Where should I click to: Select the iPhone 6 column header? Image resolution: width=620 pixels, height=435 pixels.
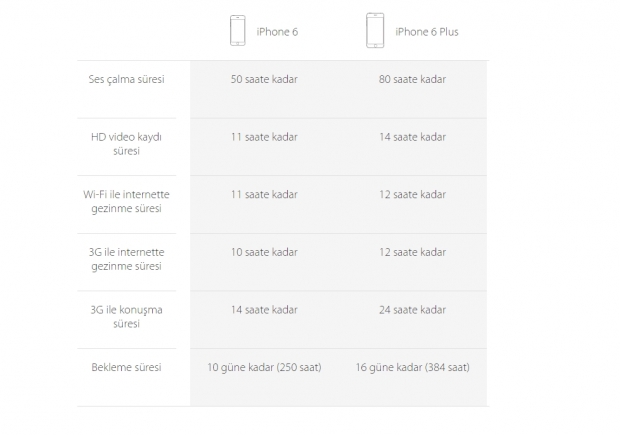click(277, 32)
